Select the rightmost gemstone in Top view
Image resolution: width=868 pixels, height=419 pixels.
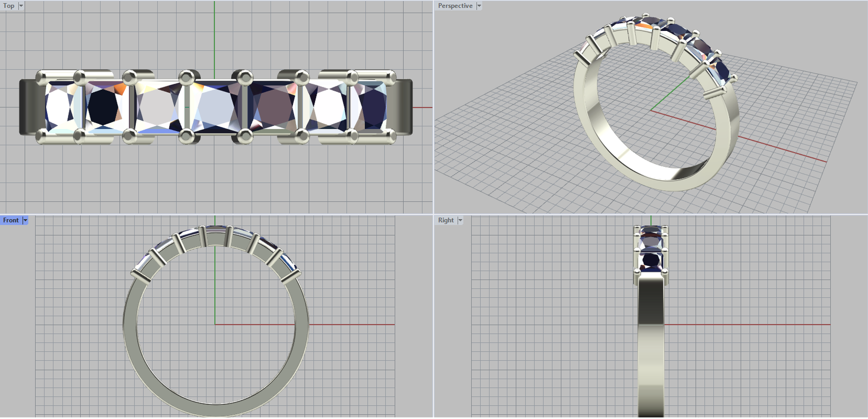coord(370,107)
